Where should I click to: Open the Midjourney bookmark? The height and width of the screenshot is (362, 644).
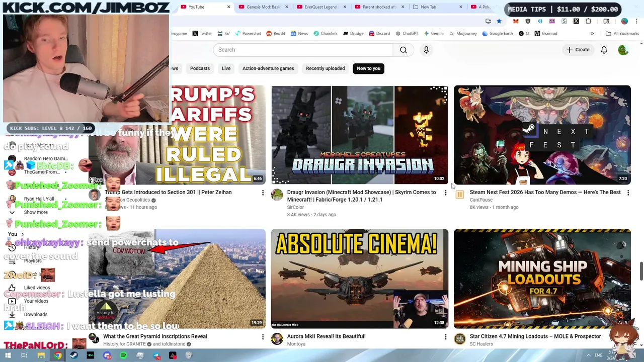pyautogui.click(x=462, y=34)
